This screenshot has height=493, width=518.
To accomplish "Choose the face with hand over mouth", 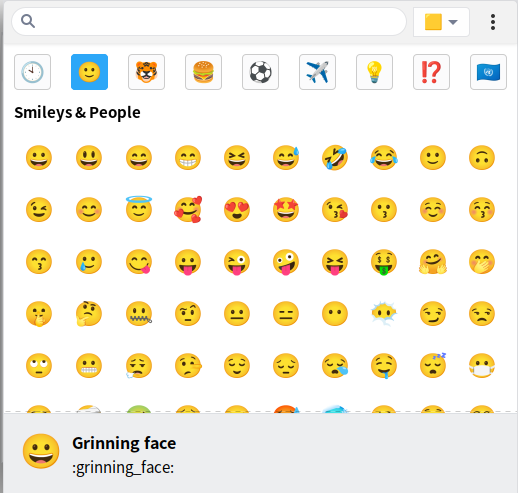I will [x=482, y=262].
